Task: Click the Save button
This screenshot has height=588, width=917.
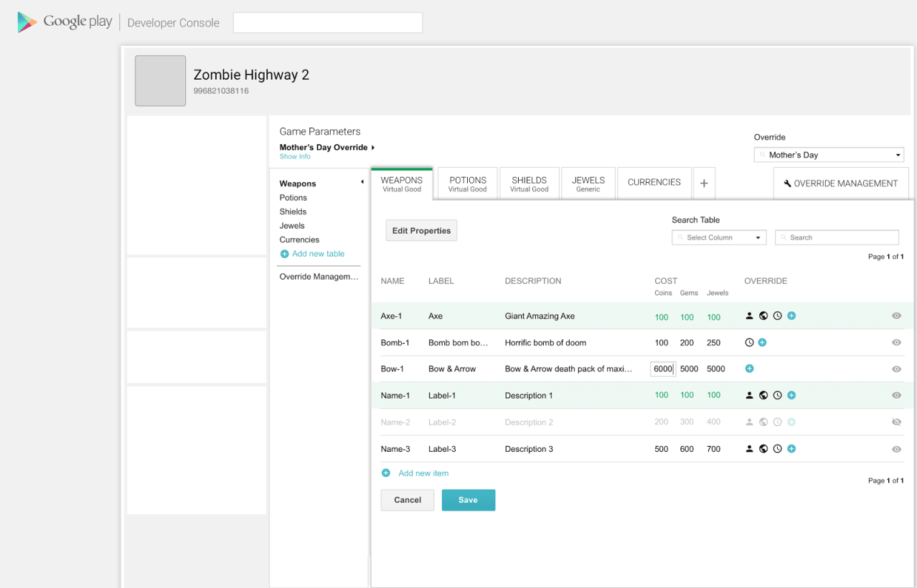Action: click(468, 500)
